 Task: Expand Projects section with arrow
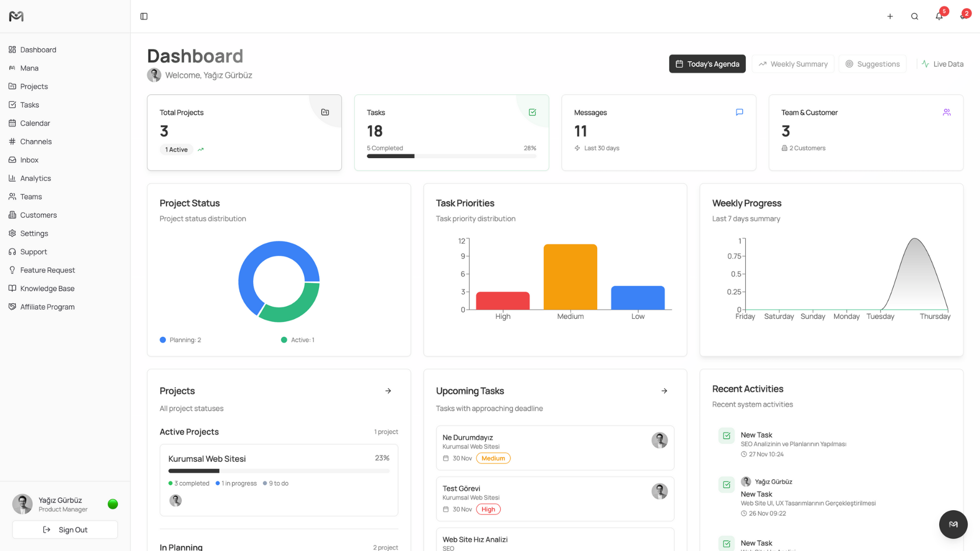point(388,391)
